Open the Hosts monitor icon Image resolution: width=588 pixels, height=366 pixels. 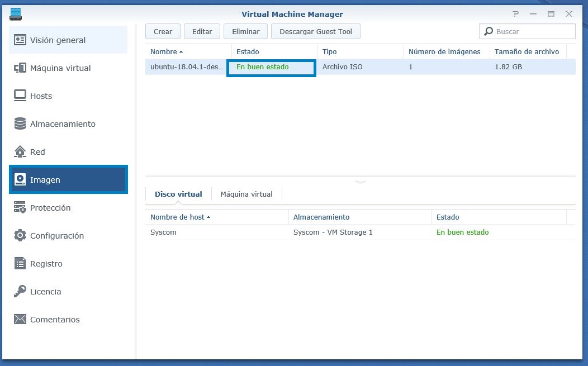click(x=20, y=96)
